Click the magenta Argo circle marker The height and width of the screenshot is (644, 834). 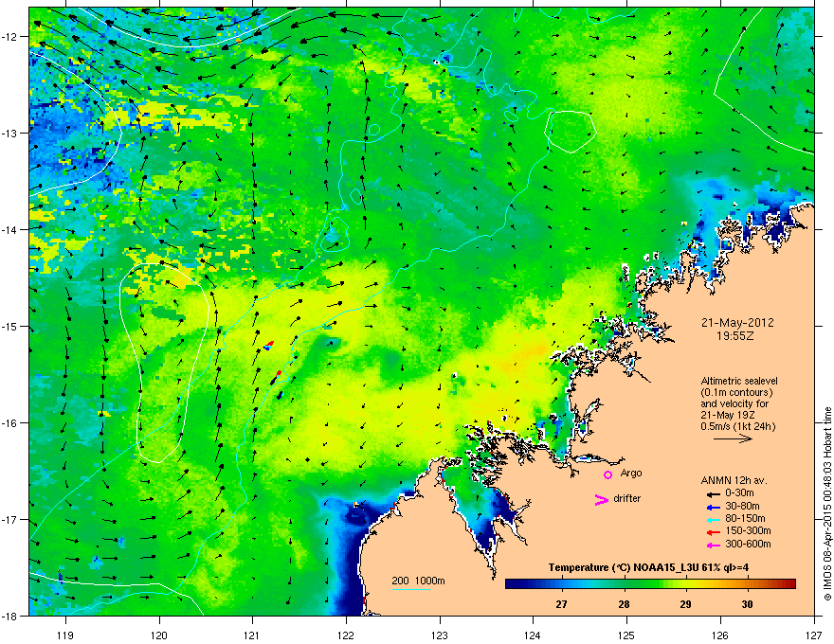pos(607,474)
